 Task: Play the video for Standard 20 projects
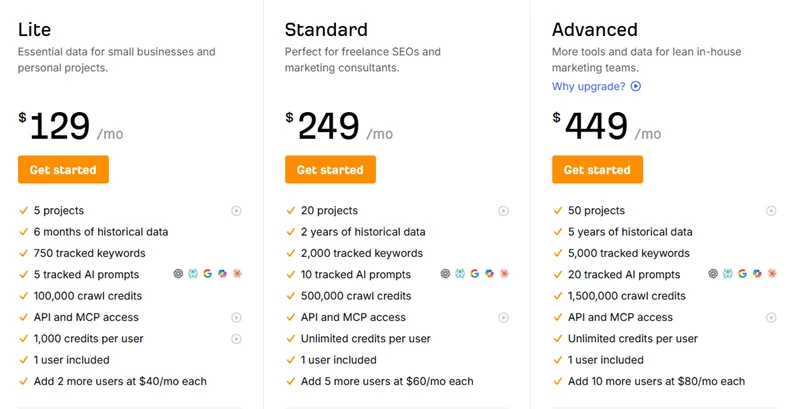tap(504, 211)
